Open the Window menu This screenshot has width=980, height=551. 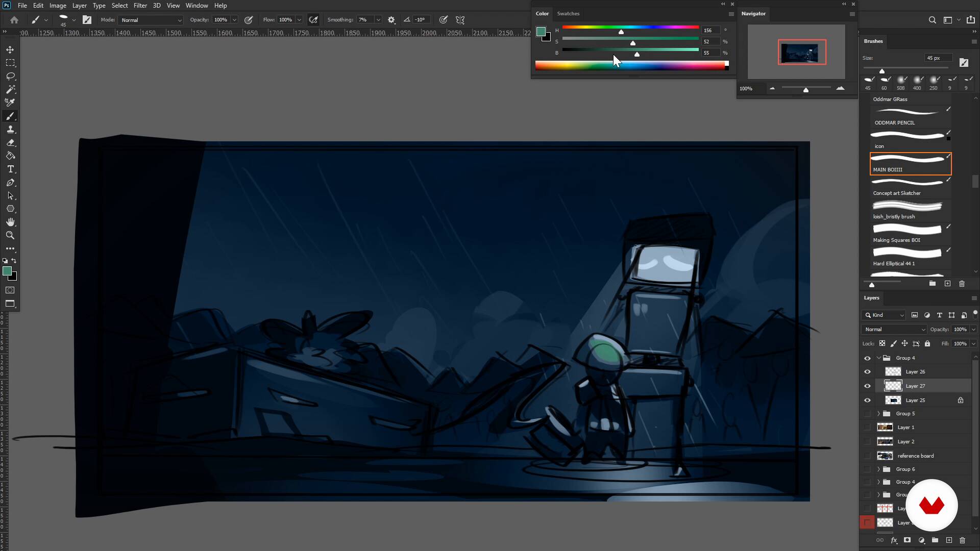coord(197,6)
